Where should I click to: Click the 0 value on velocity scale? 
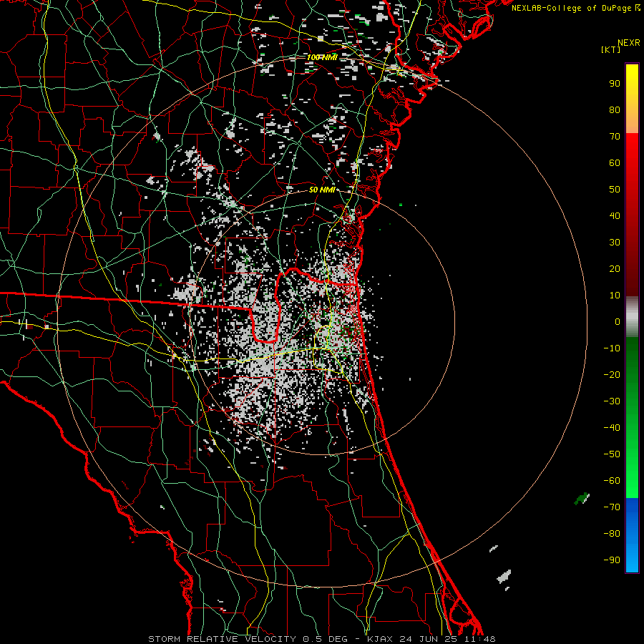click(x=618, y=322)
